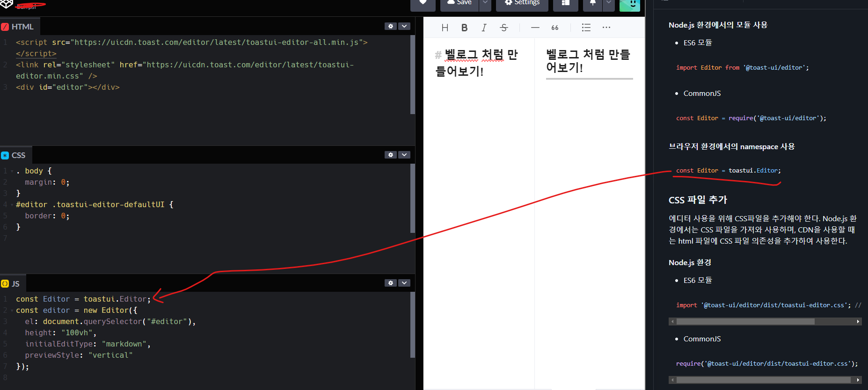This screenshot has height=390, width=868.
Task: Click into the markdown editing pane text
Action: click(477, 63)
